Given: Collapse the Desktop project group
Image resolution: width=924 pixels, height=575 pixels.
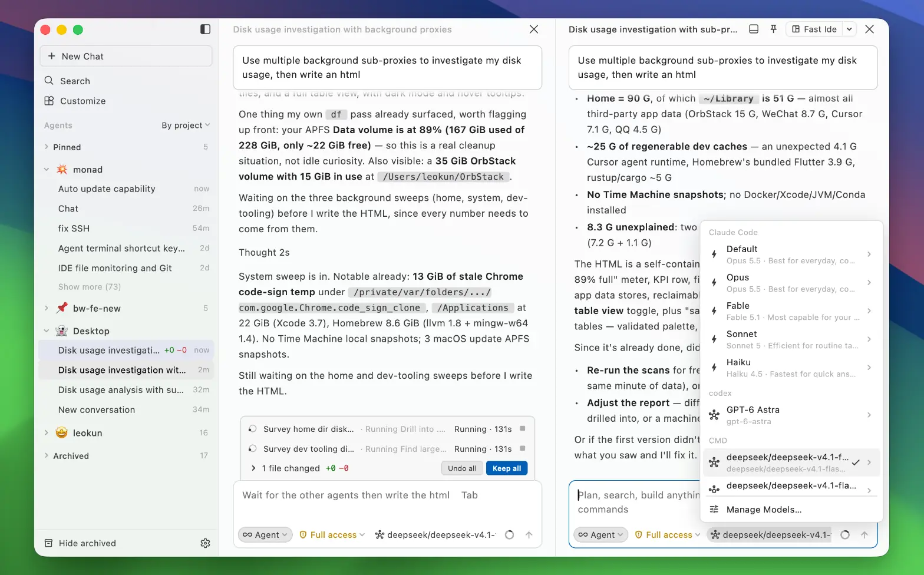Looking at the screenshot, I should (x=47, y=331).
